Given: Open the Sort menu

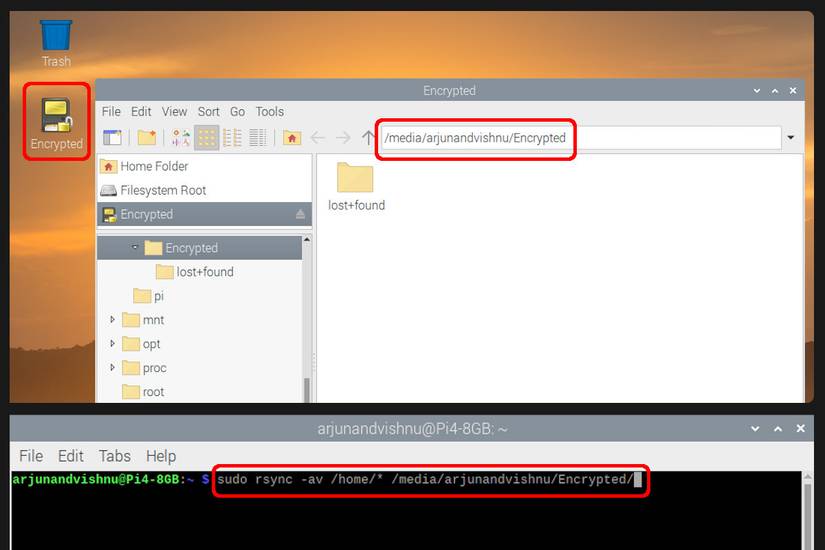Looking at the screenshot, I should [x=208, y=112].
